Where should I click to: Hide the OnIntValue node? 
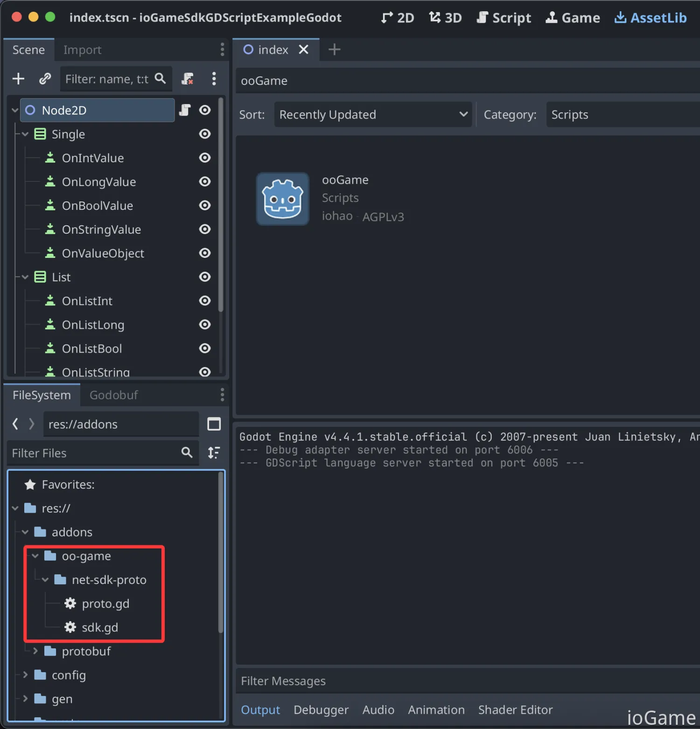[204, 158]
